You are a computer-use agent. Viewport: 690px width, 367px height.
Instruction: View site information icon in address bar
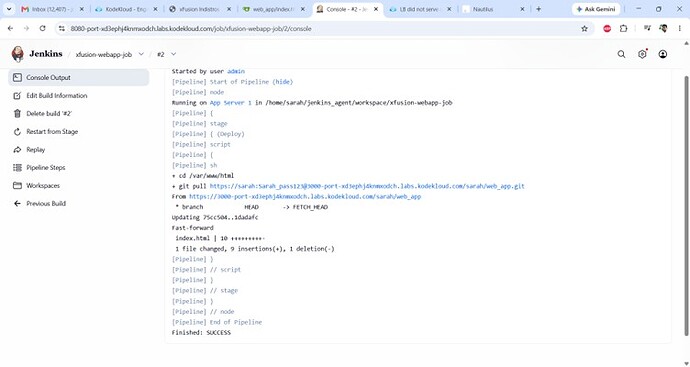click(x=62, y=29)
